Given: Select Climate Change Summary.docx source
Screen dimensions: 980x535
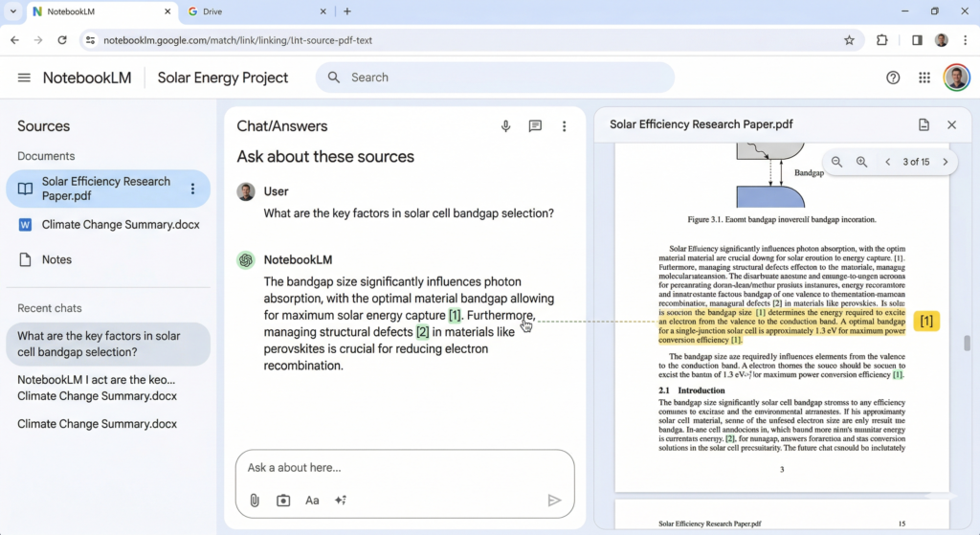Looking at the screenshot, I should point(108,225).
